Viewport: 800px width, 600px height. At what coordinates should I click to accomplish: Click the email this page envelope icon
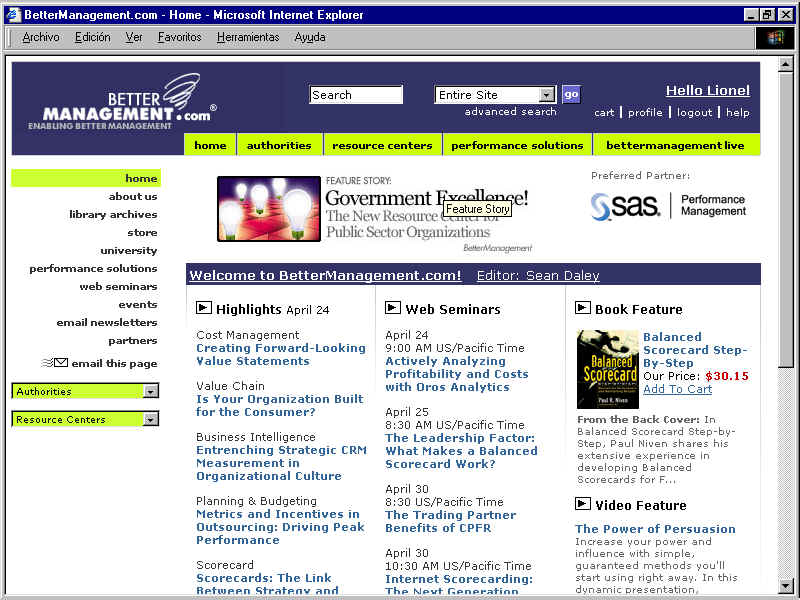[55, 363]
